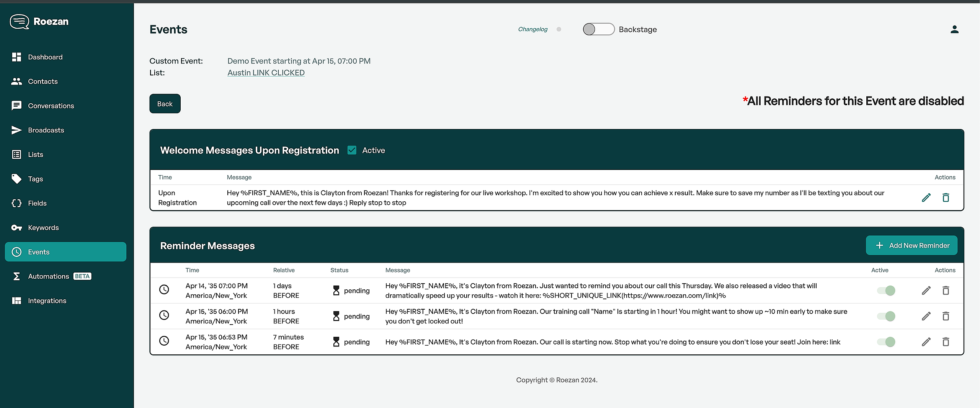Viewport: 980px width, 408px height.
Task: Click the Contacts people icon
Action: click(x=16, y=82)
